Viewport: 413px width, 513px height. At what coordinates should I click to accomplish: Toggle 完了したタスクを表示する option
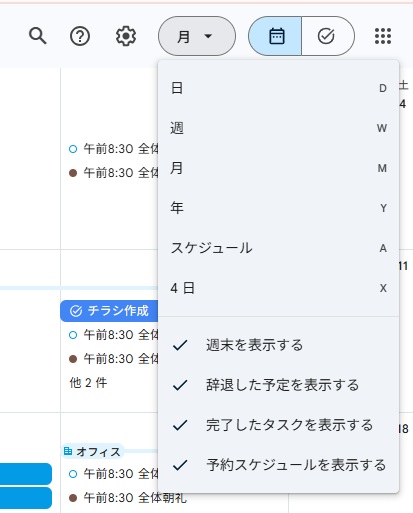pyautogui.click(x=279, y=425)
